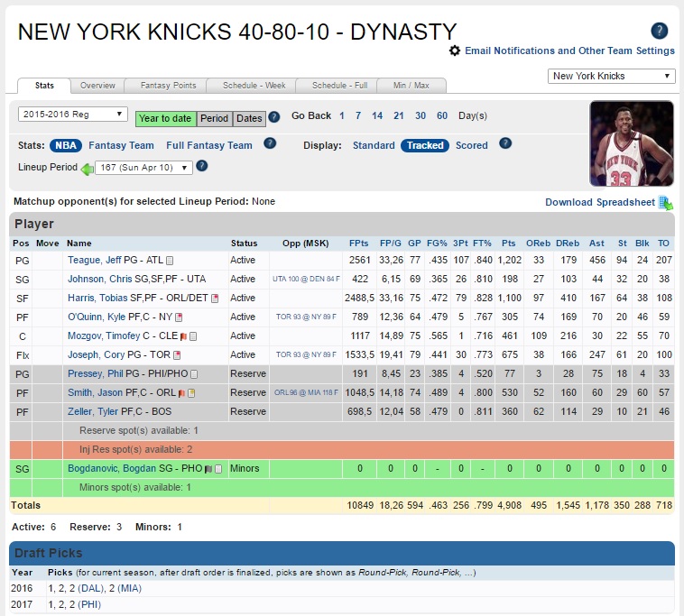The image size is (684, 616).
Task: Open ORL 96 @ MIA 118 F game link
Action: (306, 393)
